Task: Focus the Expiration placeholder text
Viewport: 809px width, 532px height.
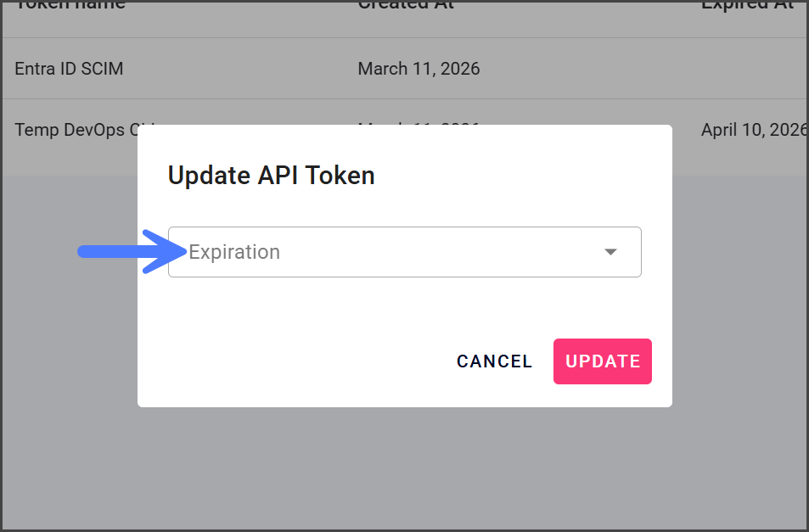Action: click(234, 252)
